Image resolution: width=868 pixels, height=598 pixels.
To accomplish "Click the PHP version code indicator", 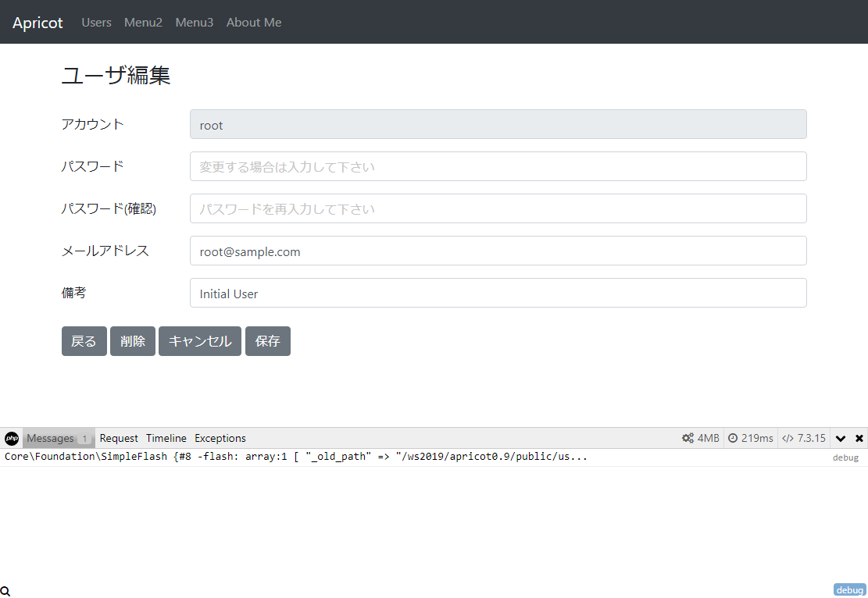I will 803,438.
